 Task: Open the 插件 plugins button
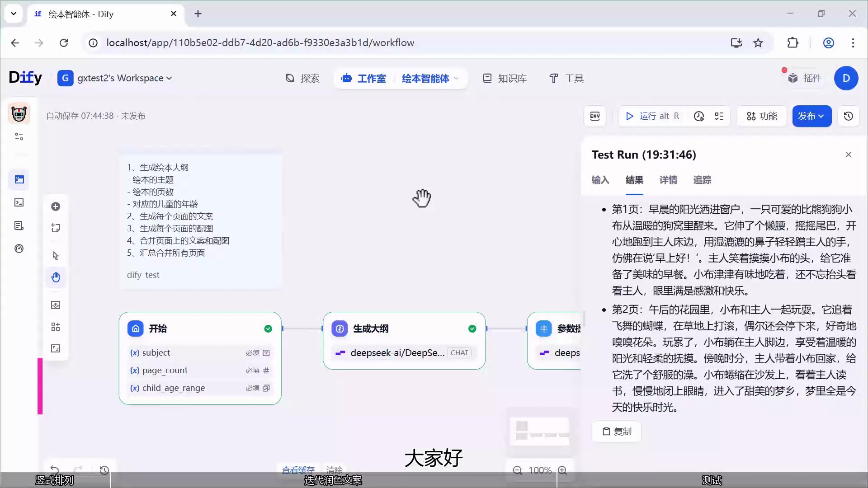tap(805, 79)
